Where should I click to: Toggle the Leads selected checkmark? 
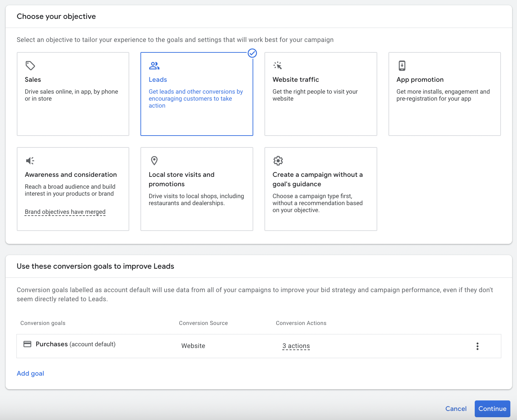[252, 53]
